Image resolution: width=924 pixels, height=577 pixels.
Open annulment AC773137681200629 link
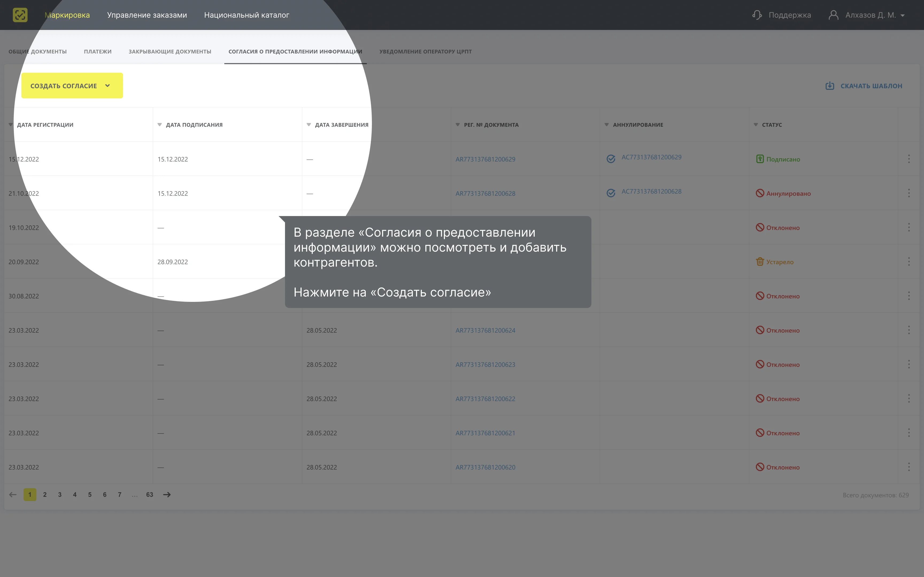pyautogui.click(x=651, y=157)
